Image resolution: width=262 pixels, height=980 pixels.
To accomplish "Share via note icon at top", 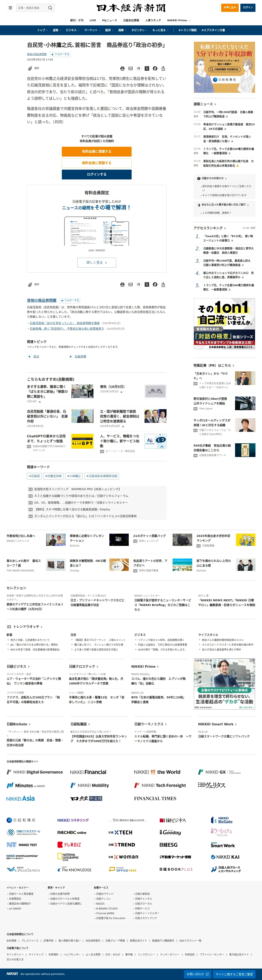I will [139, 68].
